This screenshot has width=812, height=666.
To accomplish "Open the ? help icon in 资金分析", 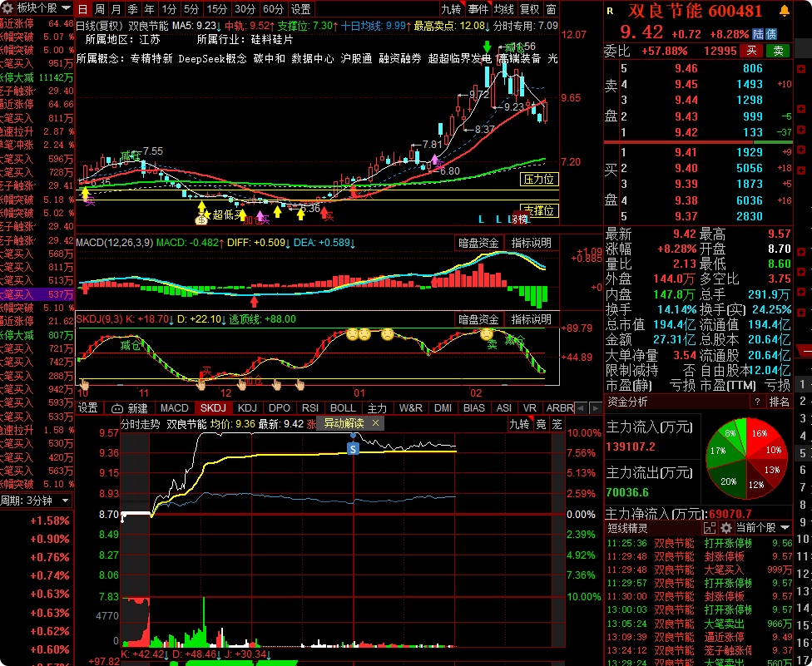I will coord(757,402).
